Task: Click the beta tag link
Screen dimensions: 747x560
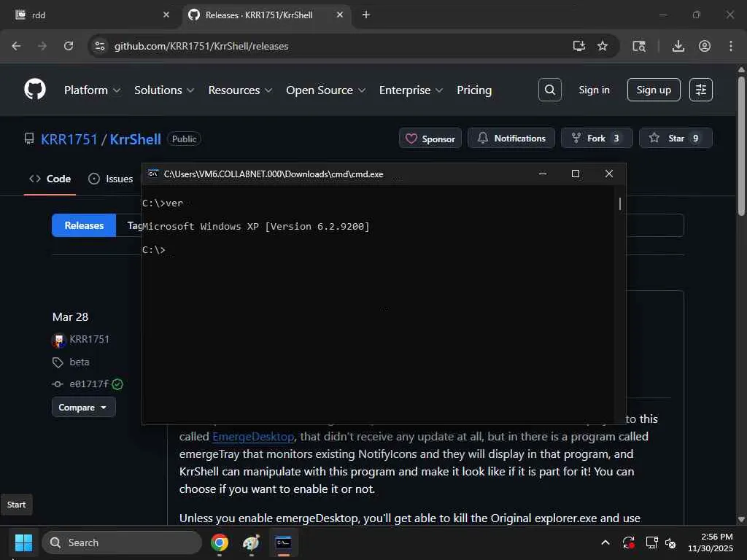Action: click(79, 362)
